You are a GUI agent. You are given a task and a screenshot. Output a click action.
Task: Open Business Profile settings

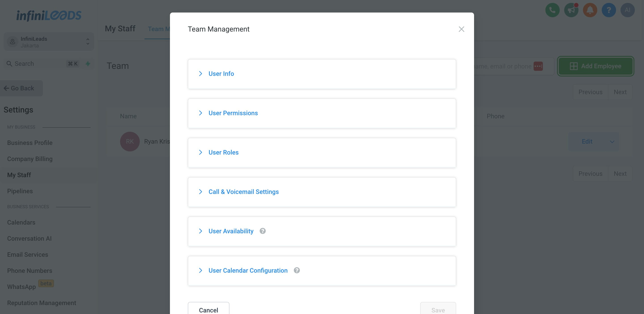(x=30, y=143)
